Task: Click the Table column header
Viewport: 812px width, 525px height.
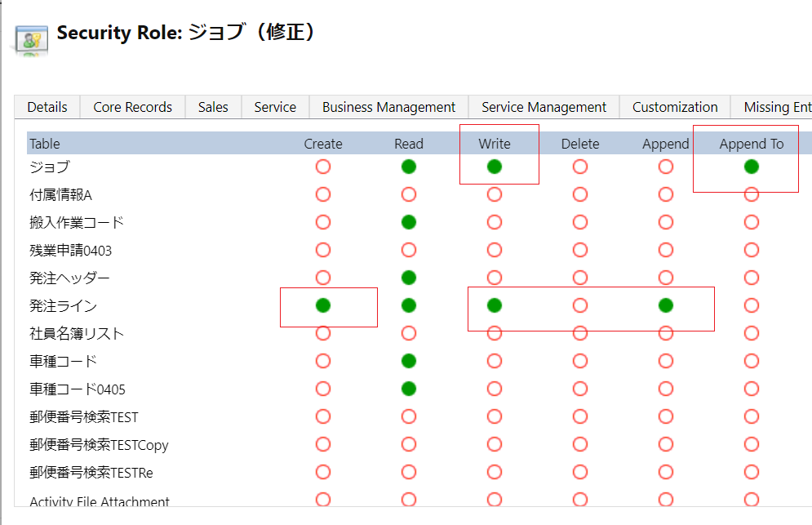Action: click(45, 144)
